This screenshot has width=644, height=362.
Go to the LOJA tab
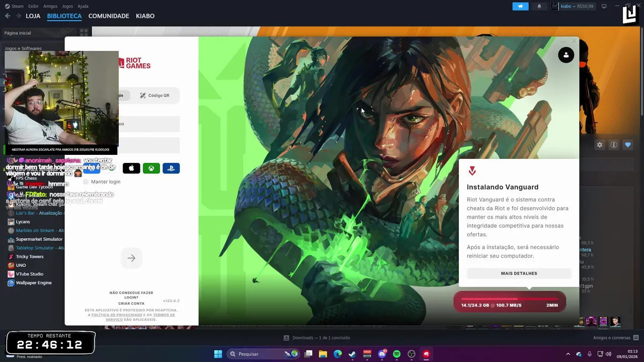tap(33, 16)
